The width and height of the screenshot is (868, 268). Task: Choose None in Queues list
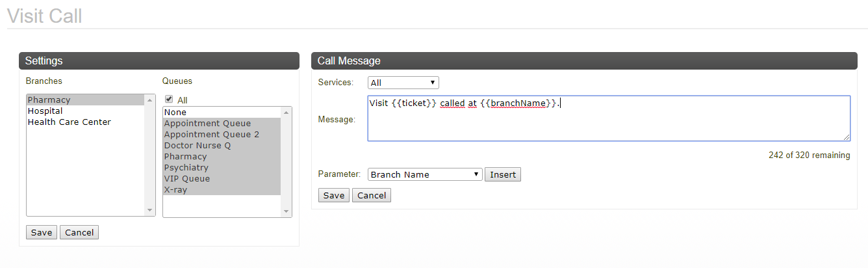pyautogui.click(x=222, y=113)
